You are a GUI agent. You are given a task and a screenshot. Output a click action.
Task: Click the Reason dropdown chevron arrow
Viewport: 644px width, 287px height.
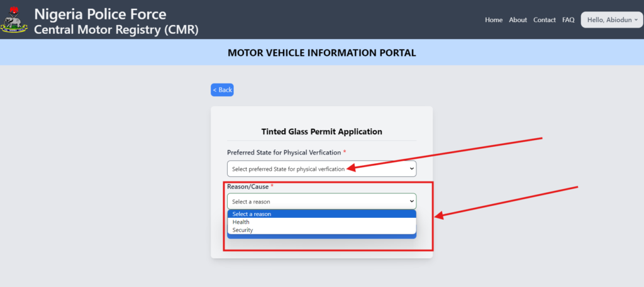tap(411, 202)
